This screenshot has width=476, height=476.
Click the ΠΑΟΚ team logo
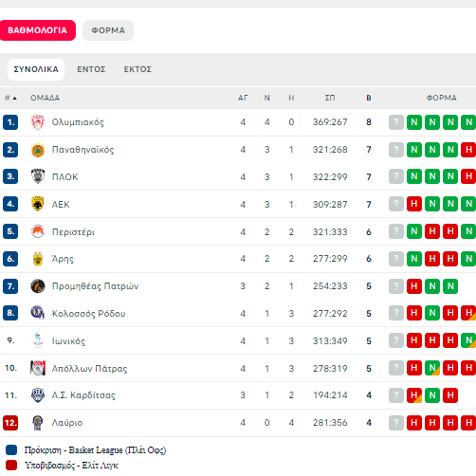click(38, 176)
